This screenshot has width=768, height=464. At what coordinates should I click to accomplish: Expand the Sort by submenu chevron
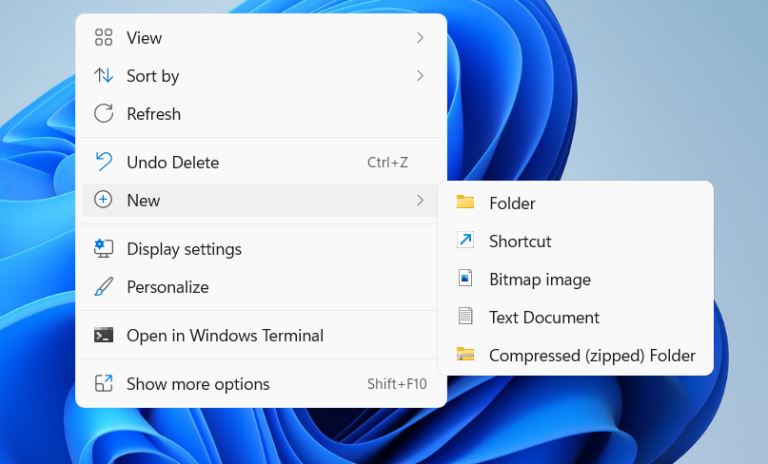420,75
